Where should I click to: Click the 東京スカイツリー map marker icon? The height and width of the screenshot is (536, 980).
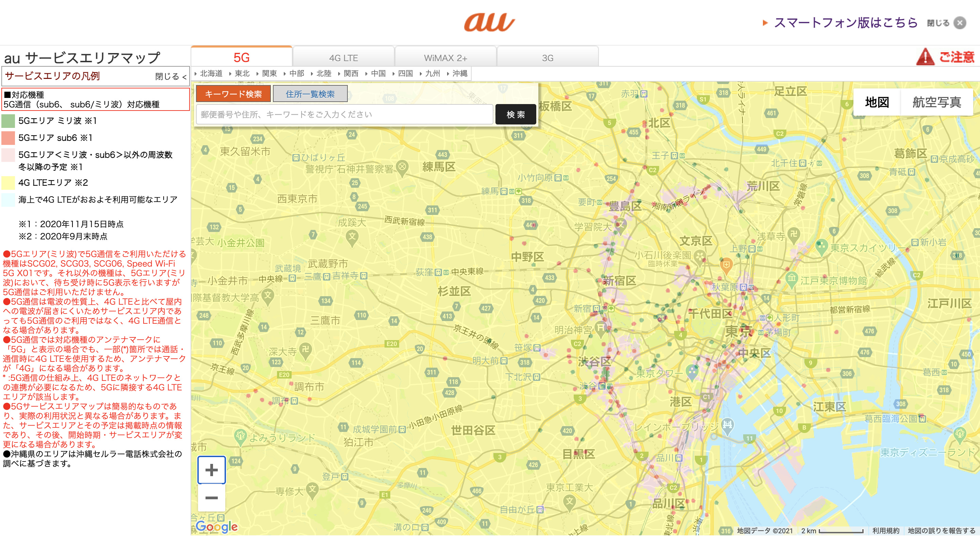(821, 246)
